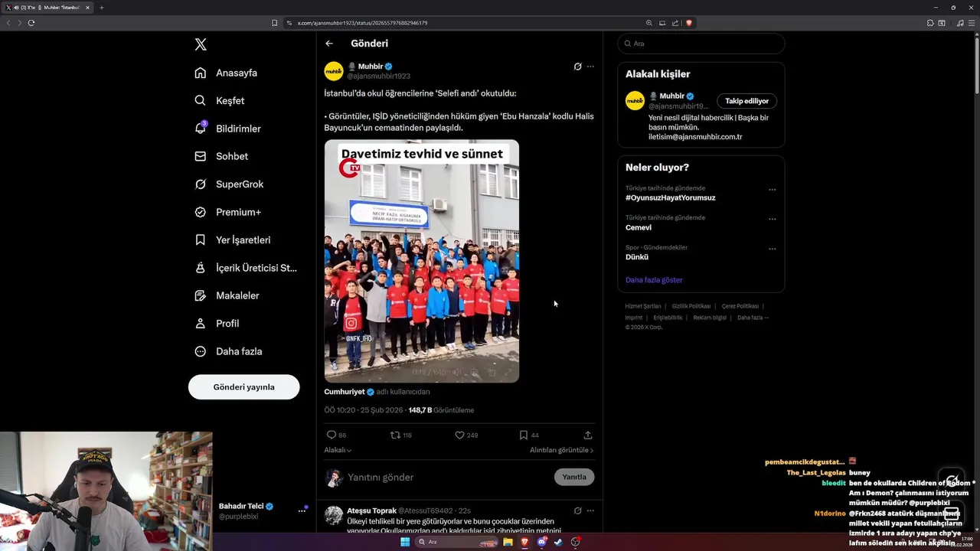Go to Anasayfa in the sidebar
Image resolution: width=980 pixels, height=551 pixels.
(226, 73)
